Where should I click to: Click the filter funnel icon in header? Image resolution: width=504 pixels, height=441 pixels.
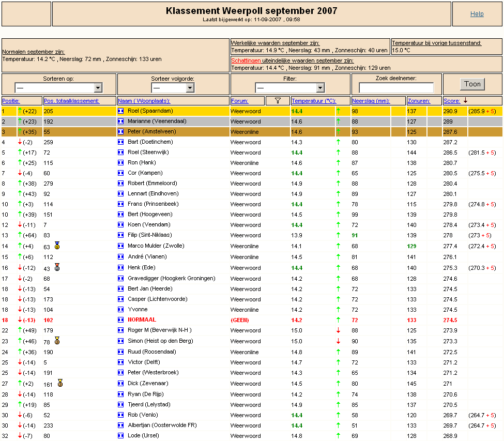[278, 101]
